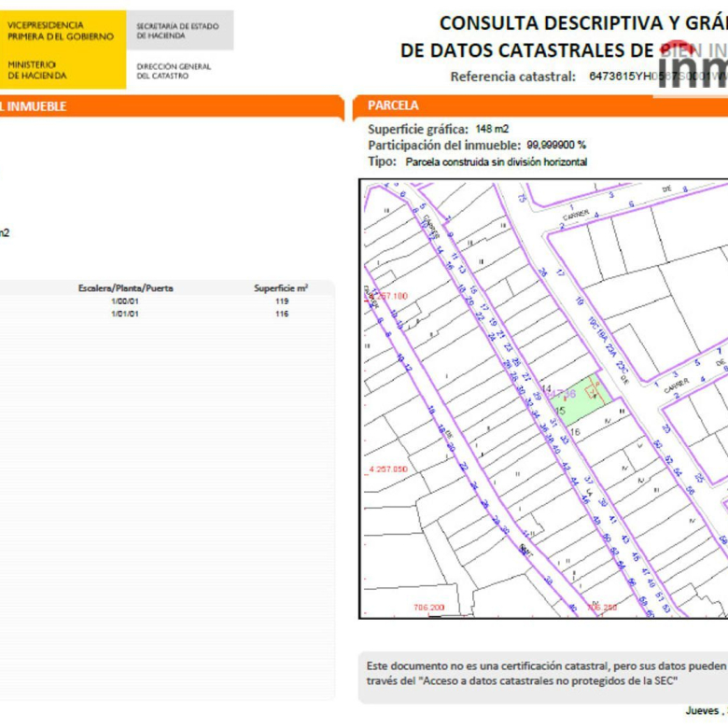Click the 706.200 coordinate label below map
Image resolution: width=728 pixels, height=728 pixels.
pos(429,607)
